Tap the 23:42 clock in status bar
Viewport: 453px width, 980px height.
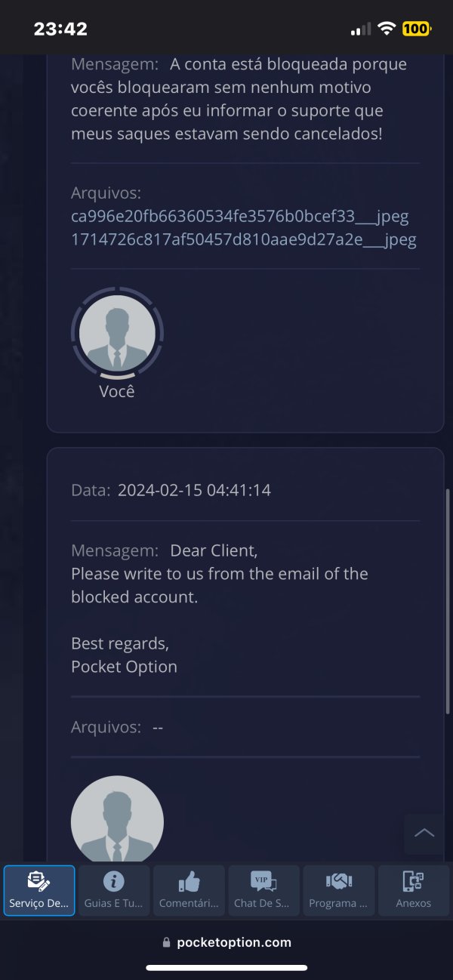60,29
